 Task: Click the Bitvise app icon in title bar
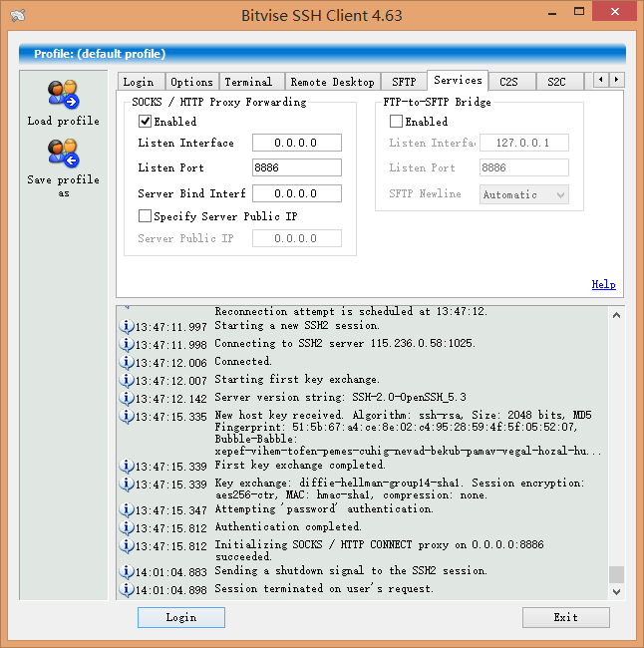coord(18,15)
